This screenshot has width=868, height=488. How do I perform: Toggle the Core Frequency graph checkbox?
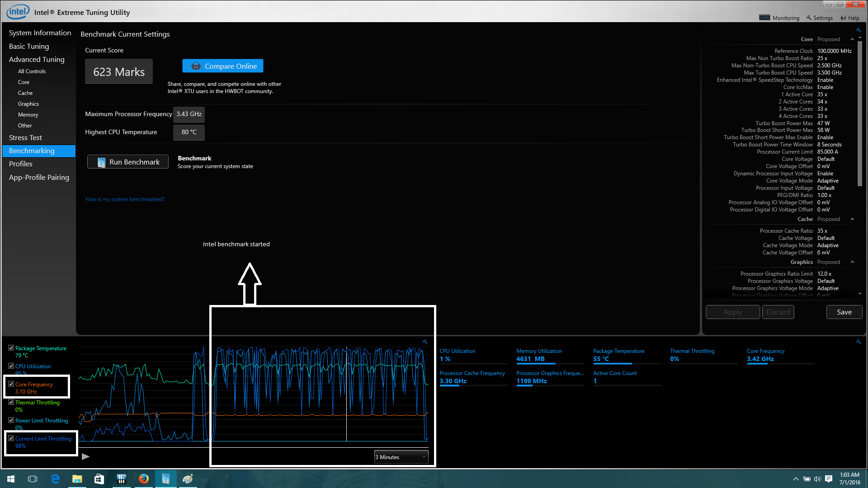click(x=11, y=384)
